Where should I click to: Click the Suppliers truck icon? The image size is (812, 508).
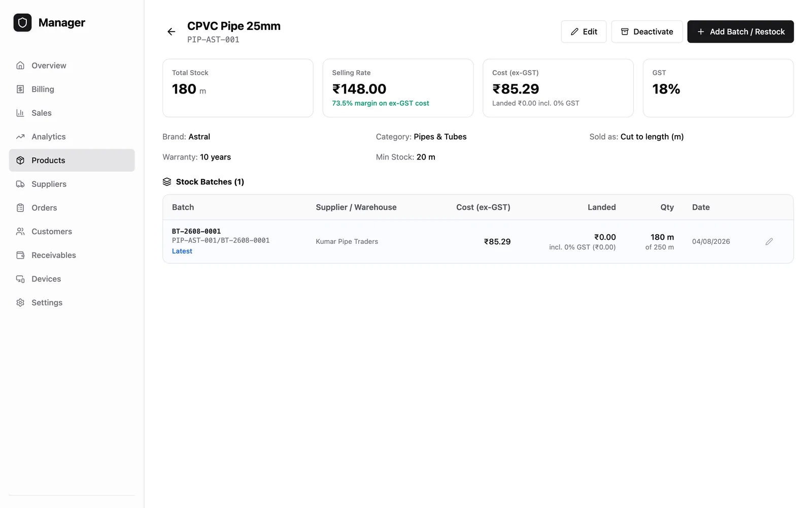[20, 184]
